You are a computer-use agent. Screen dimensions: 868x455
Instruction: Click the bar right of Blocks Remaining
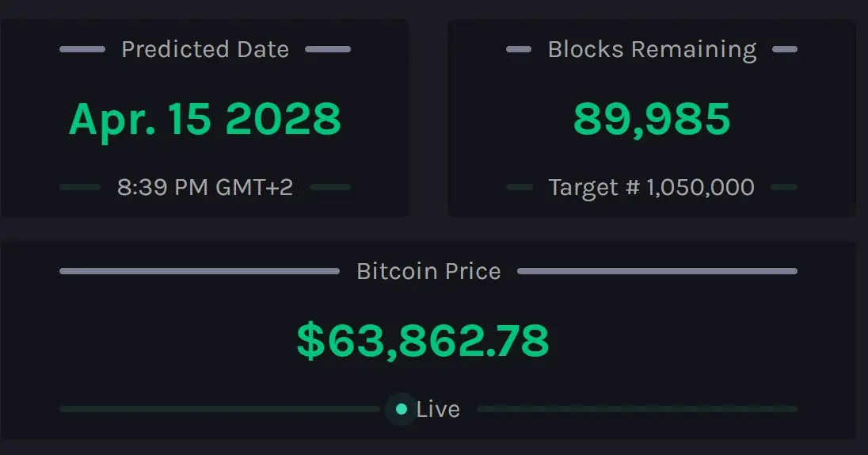tap(785, 49)
